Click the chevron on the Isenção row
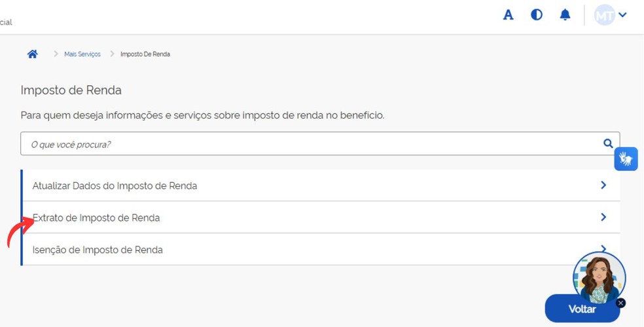The height and width of the screenshot is (327, 644). pos(603,248)
